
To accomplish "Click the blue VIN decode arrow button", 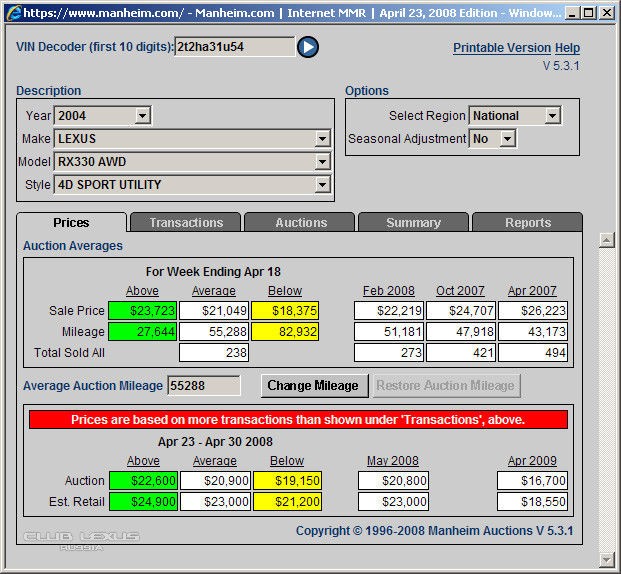I will point(308,47).
